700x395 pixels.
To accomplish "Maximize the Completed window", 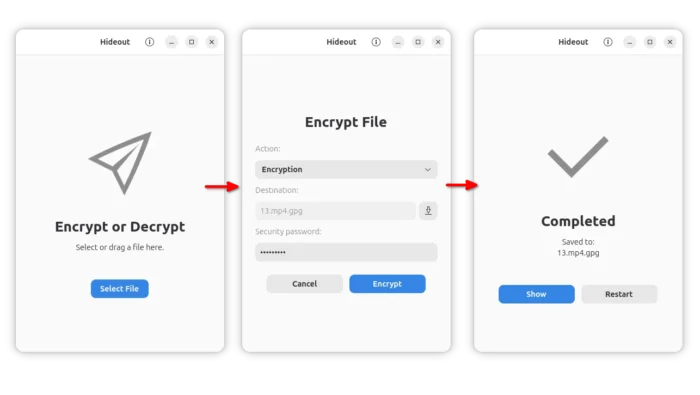I will (x=650, y=42).
